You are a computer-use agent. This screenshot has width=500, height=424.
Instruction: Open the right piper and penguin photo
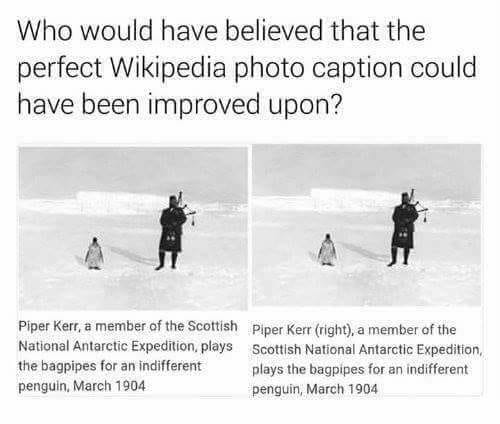pos(367,225)
